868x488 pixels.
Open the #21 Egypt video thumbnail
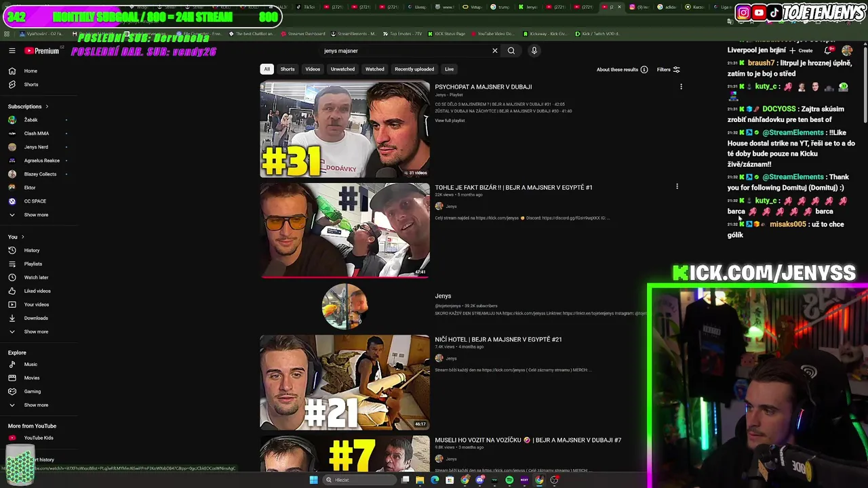click(344, 382)
